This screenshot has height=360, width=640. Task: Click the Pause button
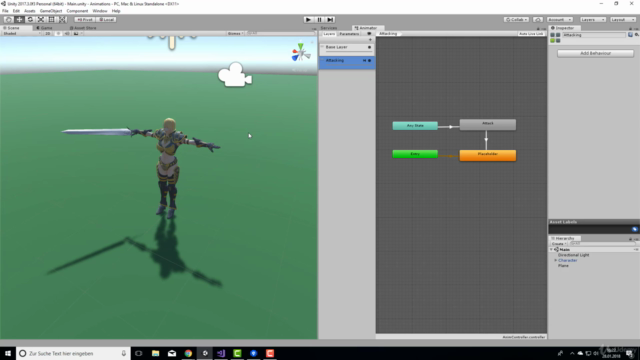[320, 20]
